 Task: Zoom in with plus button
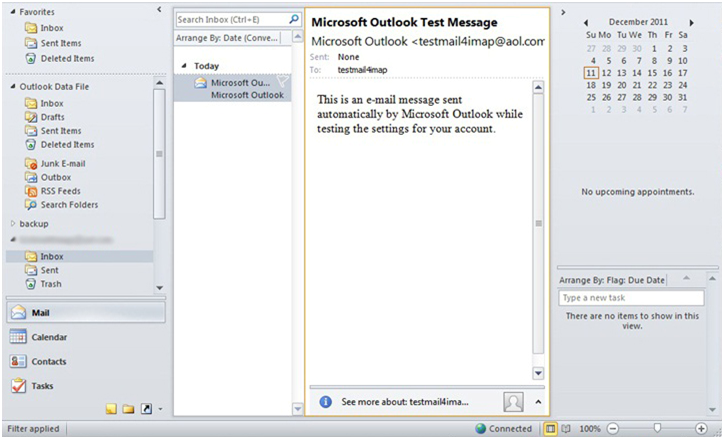701,429
